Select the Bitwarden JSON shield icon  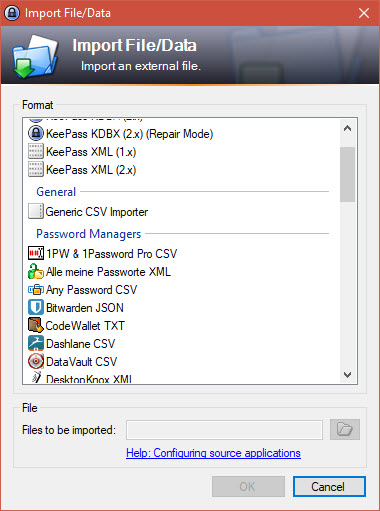point(36,307)
